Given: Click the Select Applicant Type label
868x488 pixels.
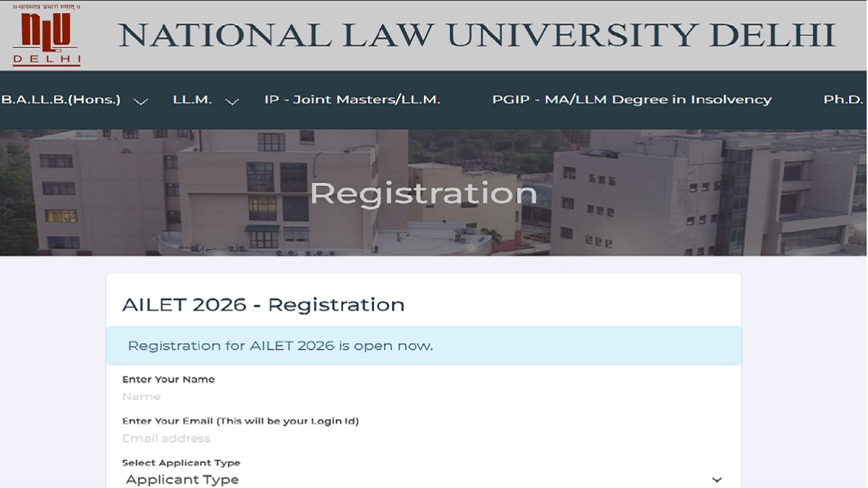Looking at the screenshot, I should [181, 463].
